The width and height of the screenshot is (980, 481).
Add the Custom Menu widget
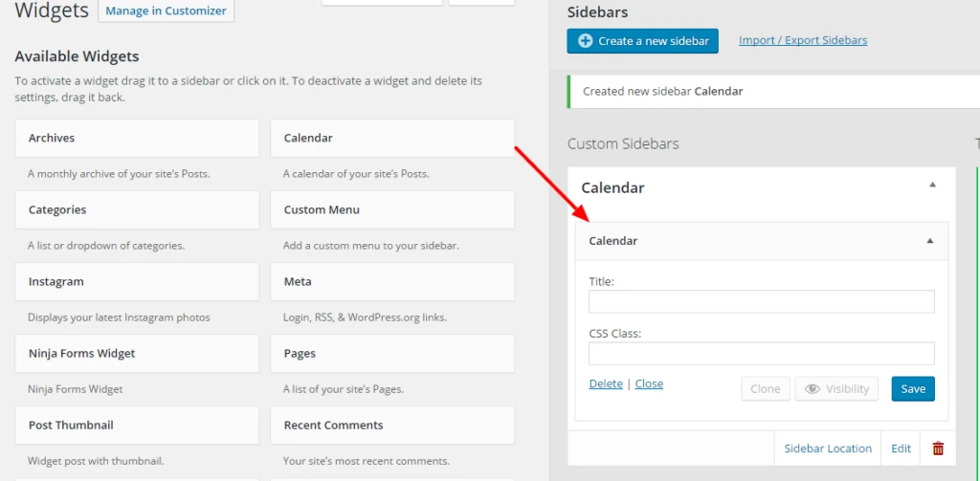click(x=392, y=210)
